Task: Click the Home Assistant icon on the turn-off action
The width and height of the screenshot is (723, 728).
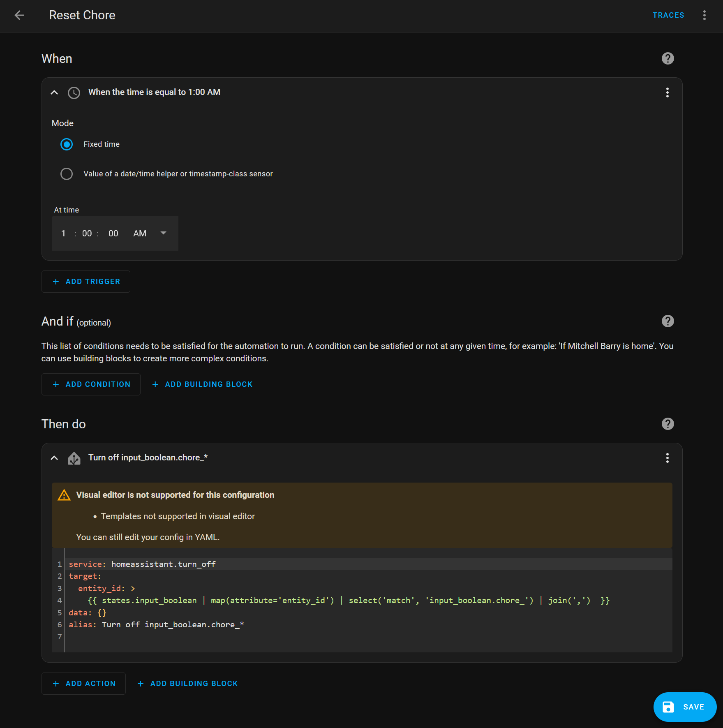Action: coord(74,458)
